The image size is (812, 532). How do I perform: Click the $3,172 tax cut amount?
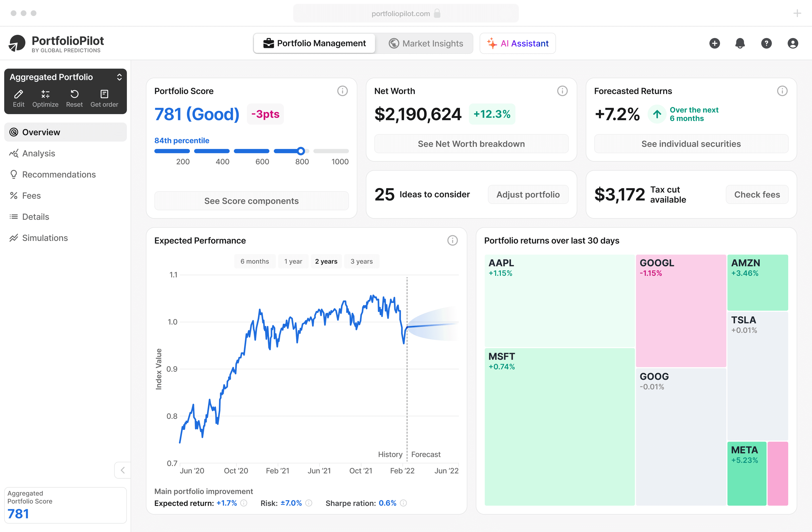click(x=620, y=194)
